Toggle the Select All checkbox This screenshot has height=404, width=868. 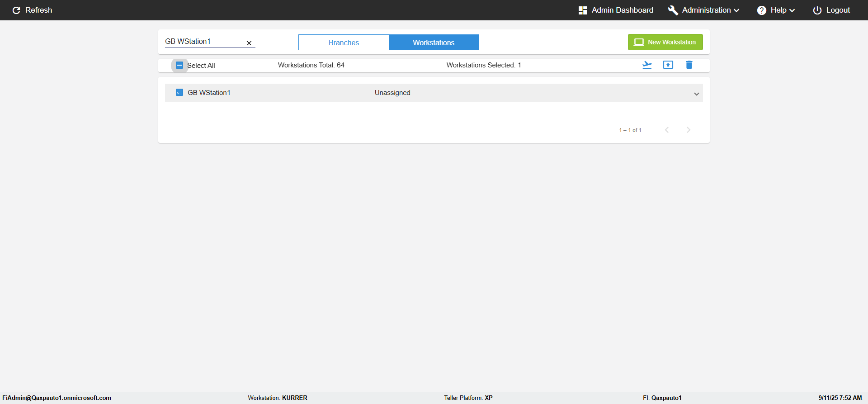point(179,65)
